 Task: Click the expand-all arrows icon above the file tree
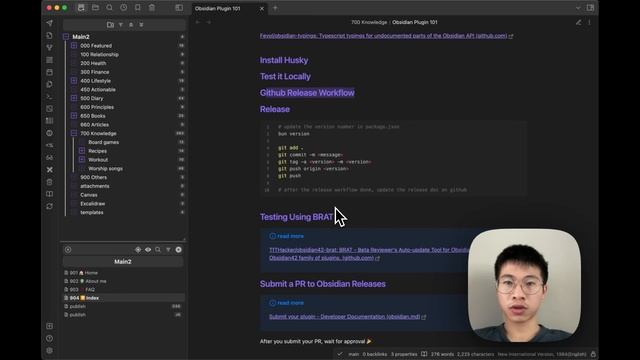coord(141,24)
